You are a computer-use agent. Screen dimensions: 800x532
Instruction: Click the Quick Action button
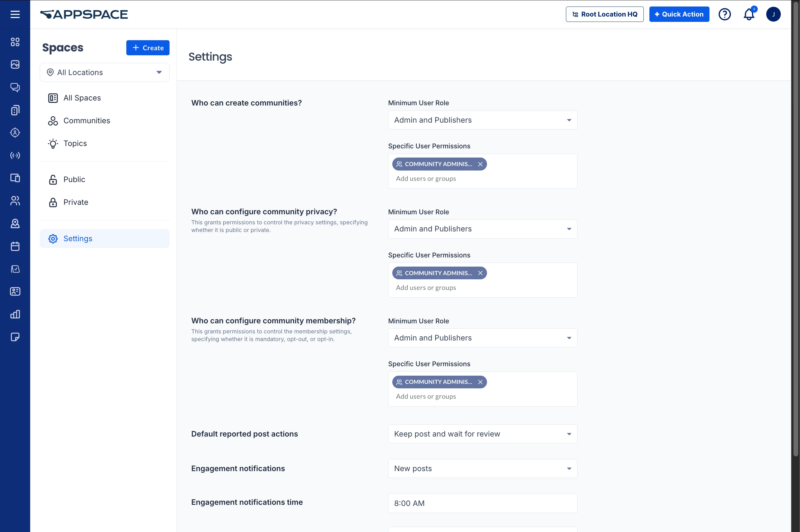point(679,14)
